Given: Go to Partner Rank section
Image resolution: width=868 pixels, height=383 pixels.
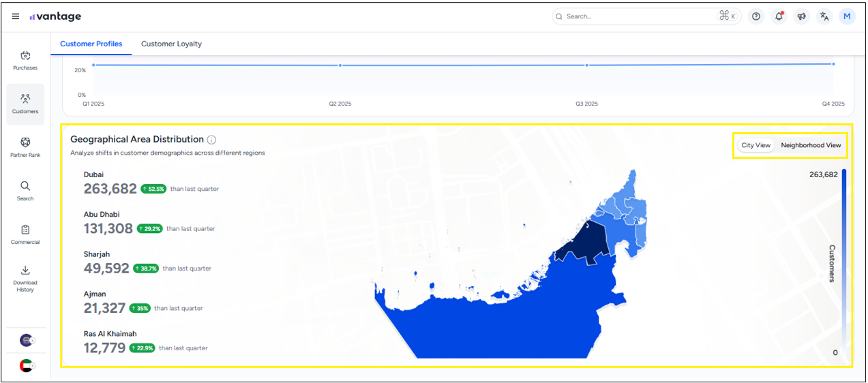Looking at the screenshot, I should pyautogui.click(x=25, y=147).
